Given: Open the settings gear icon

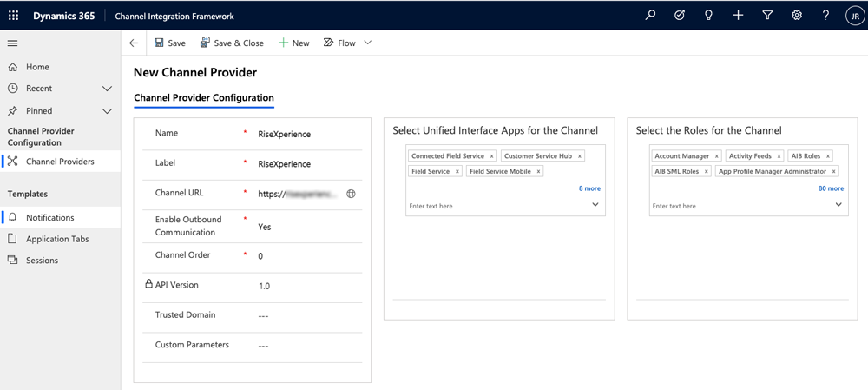Looking at the screenshot, I should [x=797, y=16].
